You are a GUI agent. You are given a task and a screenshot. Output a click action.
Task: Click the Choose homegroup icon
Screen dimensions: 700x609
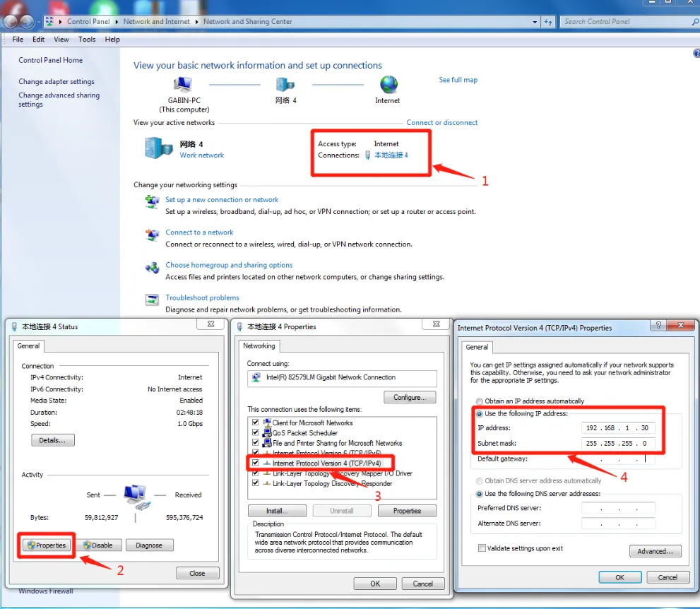point(152,267)
